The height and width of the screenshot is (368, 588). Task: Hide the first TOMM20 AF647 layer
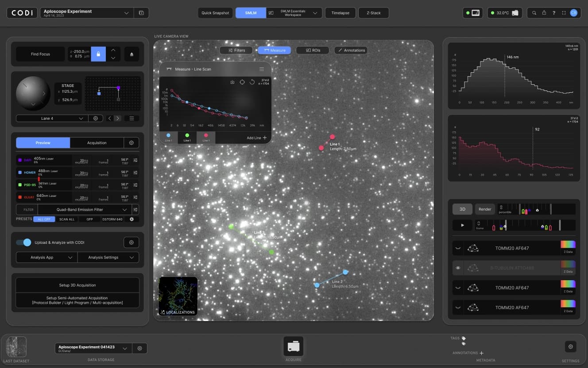(458, 248)
